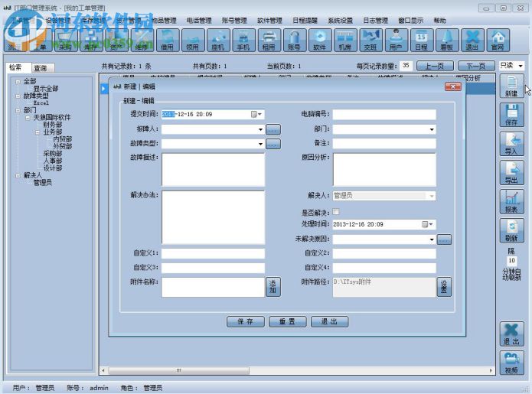Click the 新建 new record sidebar icon

[x=511, y=86]
